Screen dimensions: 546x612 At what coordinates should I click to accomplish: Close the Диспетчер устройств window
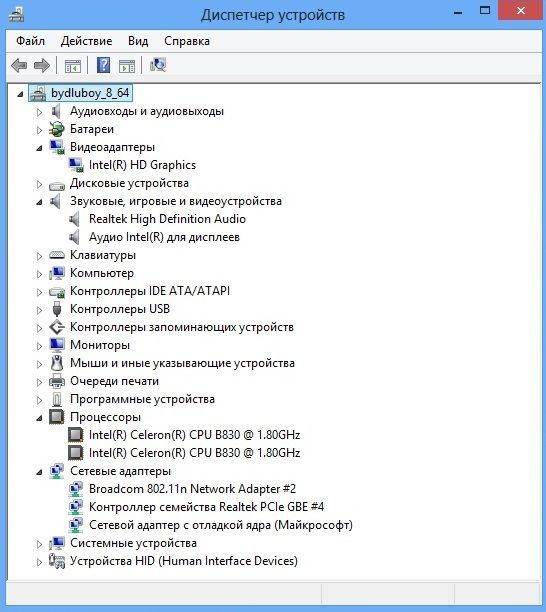click(521, 11)
